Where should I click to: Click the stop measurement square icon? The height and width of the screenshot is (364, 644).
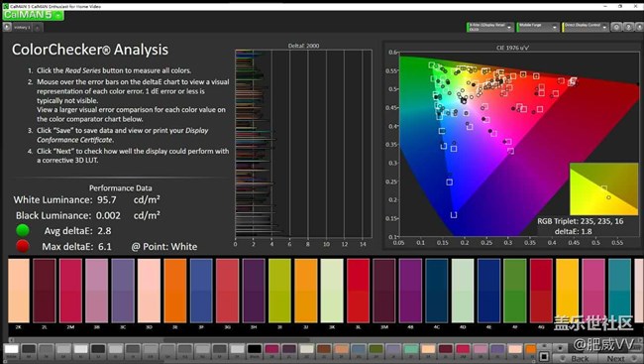tap(544, 356)
